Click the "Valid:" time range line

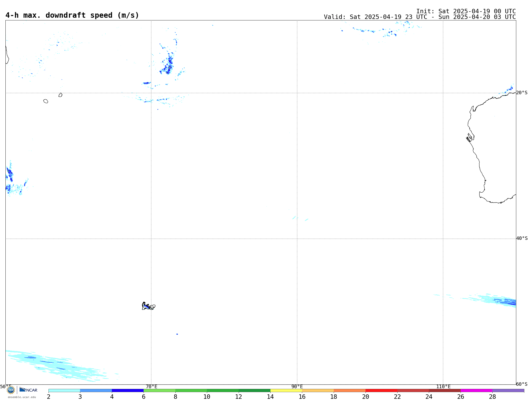pos(420,17)
